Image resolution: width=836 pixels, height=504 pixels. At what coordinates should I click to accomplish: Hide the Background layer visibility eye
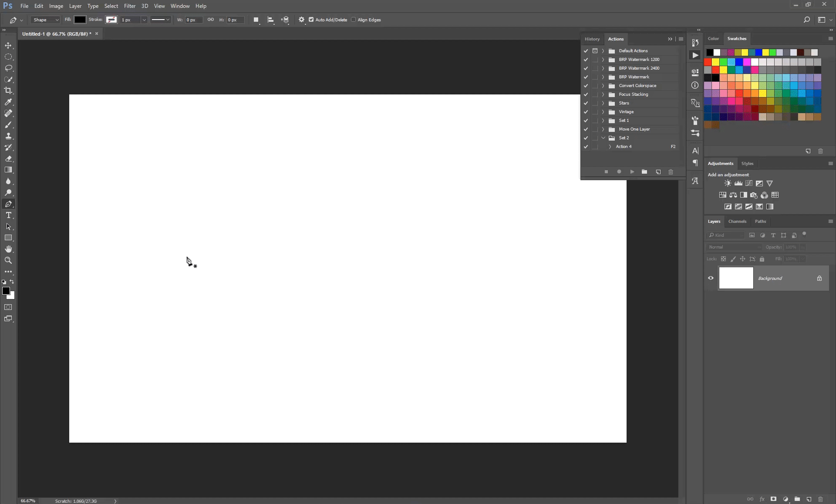(711, 278)
